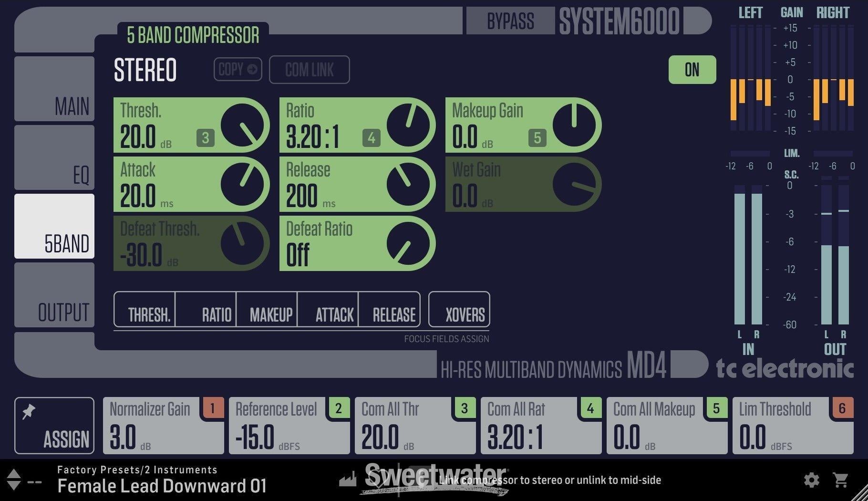
Task: Click the Thresh. 20.0 dB value
Action: click(145, 137)
